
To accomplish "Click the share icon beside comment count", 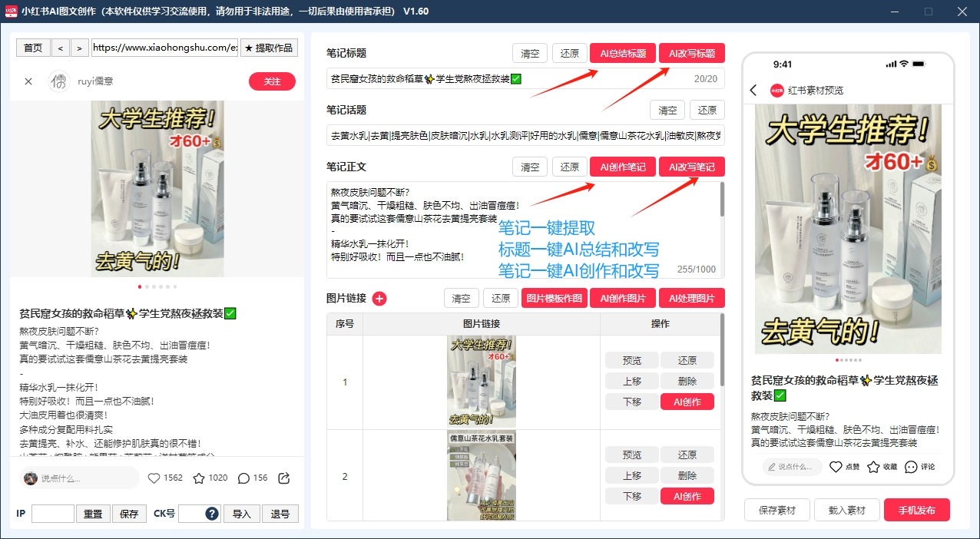I will 284,478.
